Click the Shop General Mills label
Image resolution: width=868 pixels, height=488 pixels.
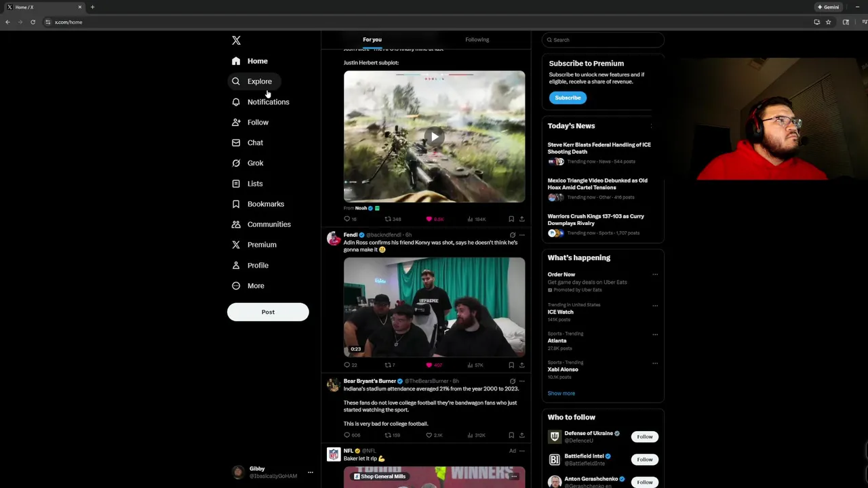point(379,476)
